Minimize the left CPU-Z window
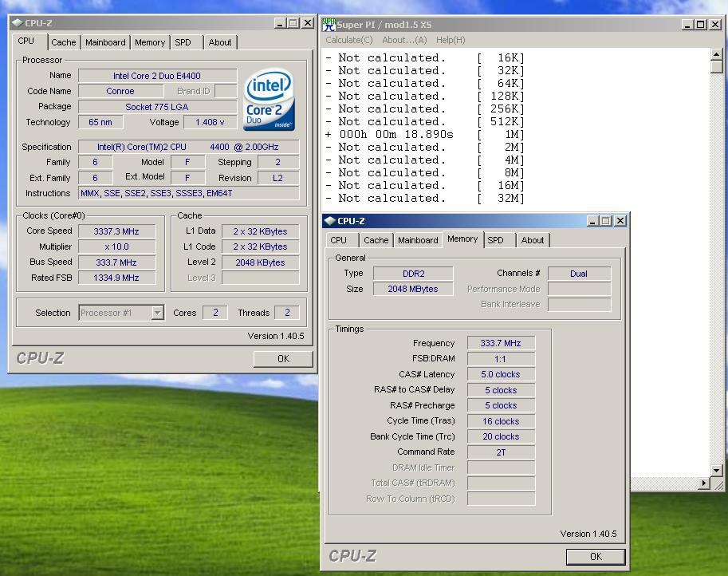Image resolution: width=728 pixels, height=576 pixels. pyautogui.click(x=280, y=23)
